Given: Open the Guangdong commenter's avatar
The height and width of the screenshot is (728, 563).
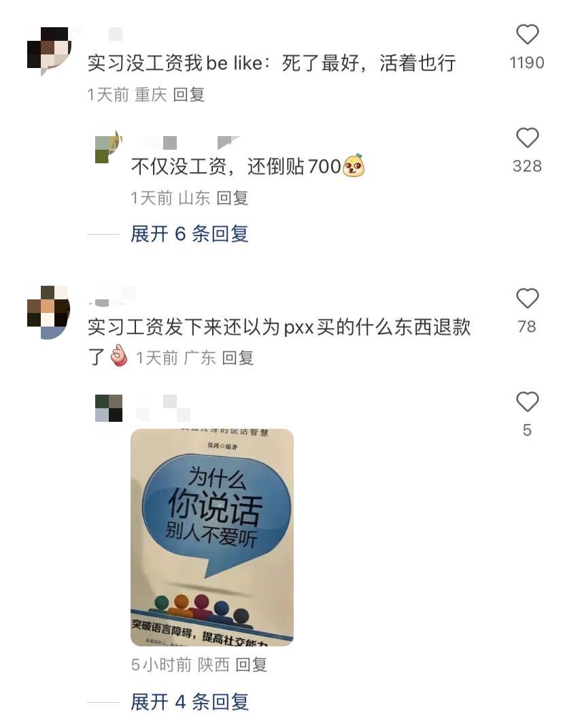Looking at the screenshot, I should click(49, 312).
